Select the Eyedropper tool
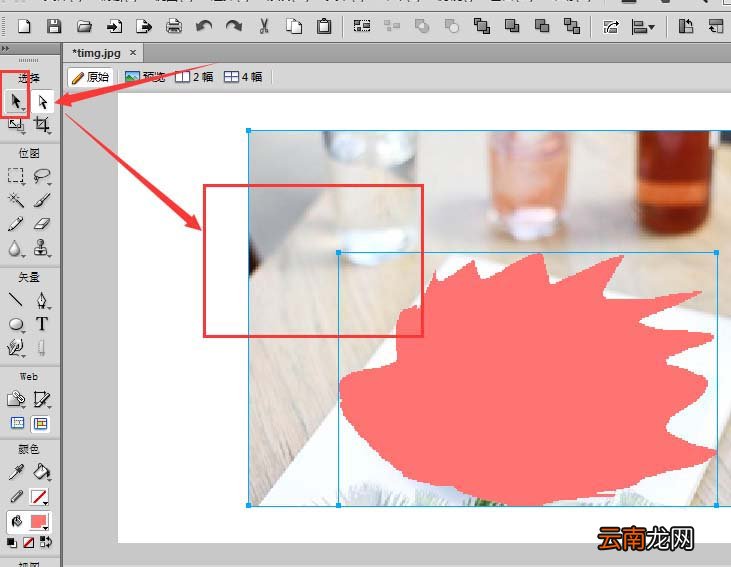This screenshot has width=731, height=567. pyautogui.click(x=16, y=472)
